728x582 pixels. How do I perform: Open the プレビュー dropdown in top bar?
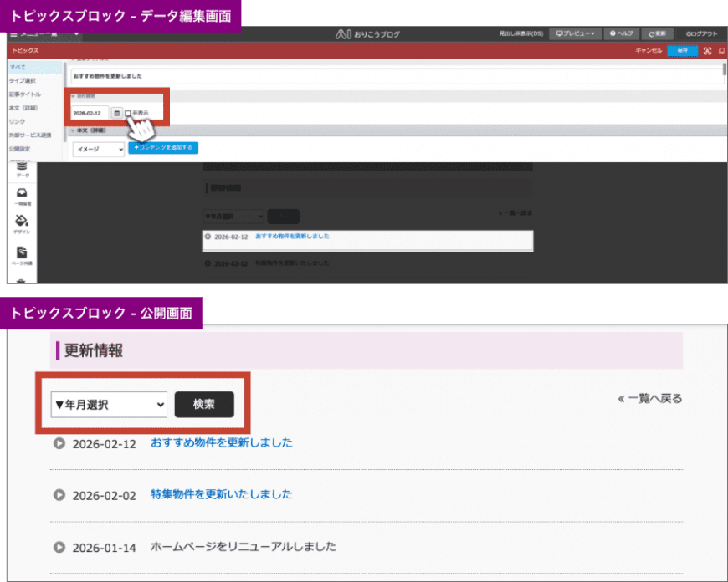[x=579, y=33]
